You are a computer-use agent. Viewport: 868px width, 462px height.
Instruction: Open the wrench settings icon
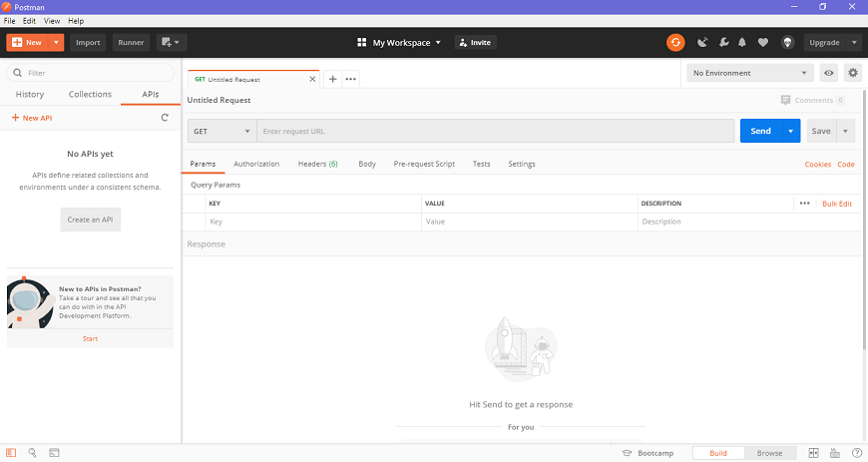point(723,43)
